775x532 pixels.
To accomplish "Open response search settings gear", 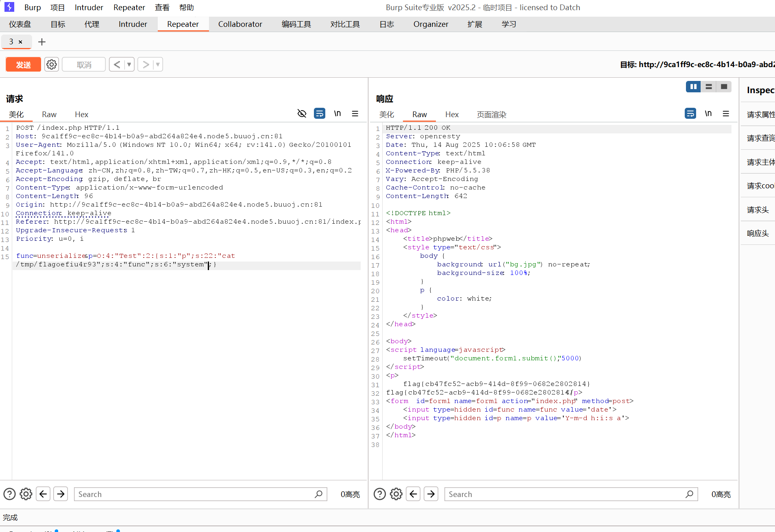I will coord(396,494).
